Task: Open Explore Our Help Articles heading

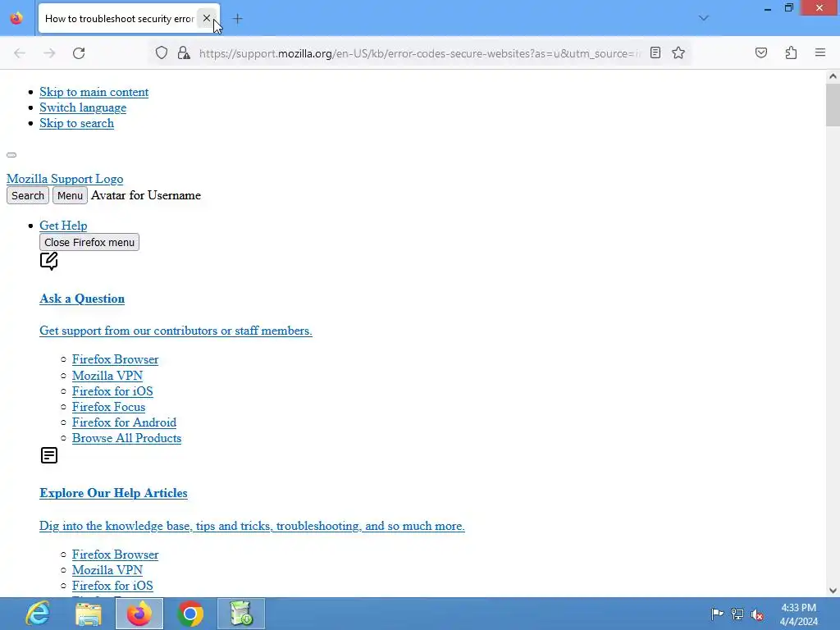Action: point(113,493)
